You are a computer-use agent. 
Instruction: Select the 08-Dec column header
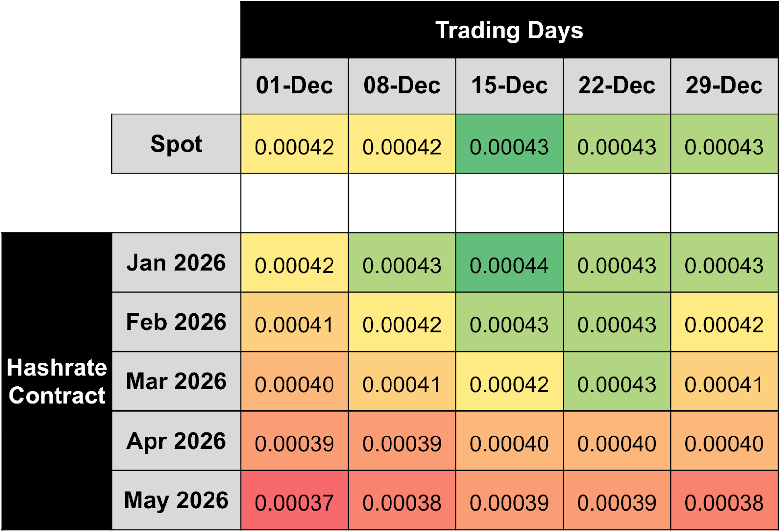(x=402, y=86)
